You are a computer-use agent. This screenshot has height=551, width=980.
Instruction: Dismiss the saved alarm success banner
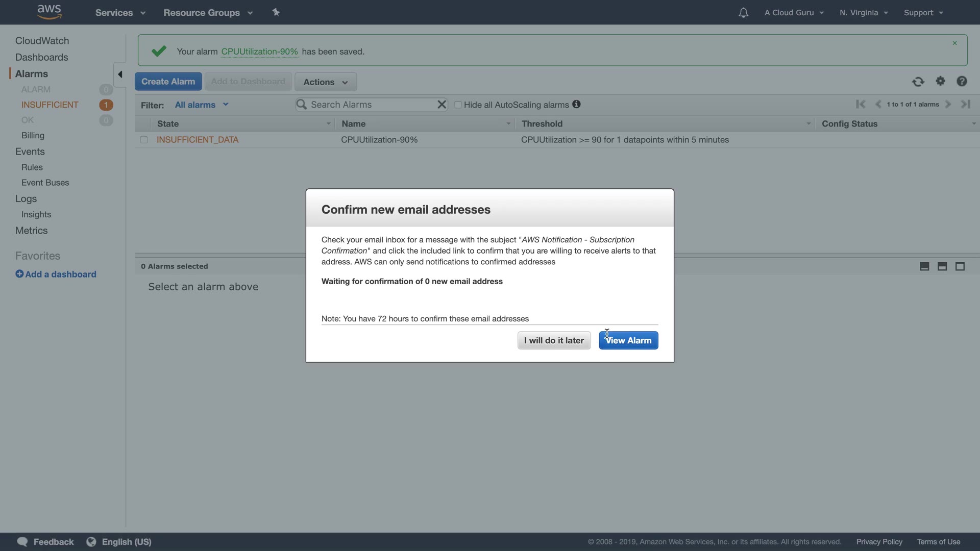pyautogui.click(x=954, y=43)
